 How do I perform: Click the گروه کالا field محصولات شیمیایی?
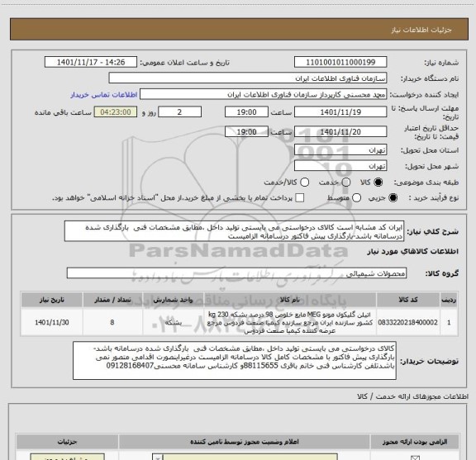(236, 273)
